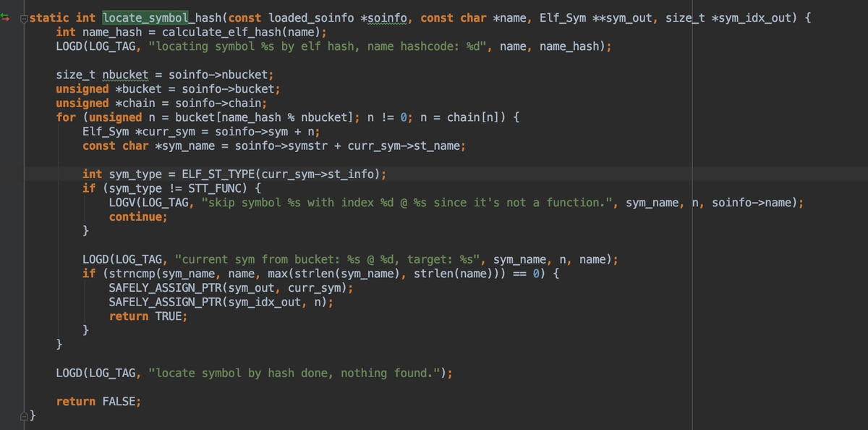Click the continue; statement

coord(138,216)
